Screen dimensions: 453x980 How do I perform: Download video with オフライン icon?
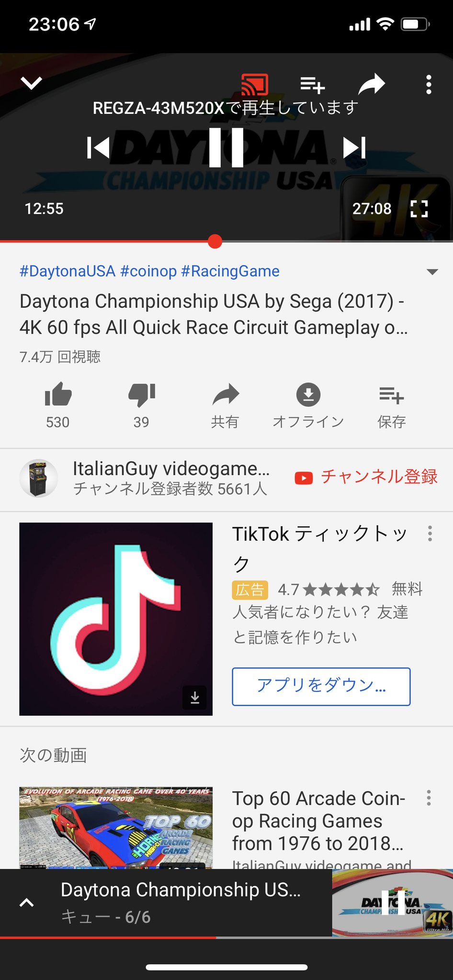[x=308, y=405]
